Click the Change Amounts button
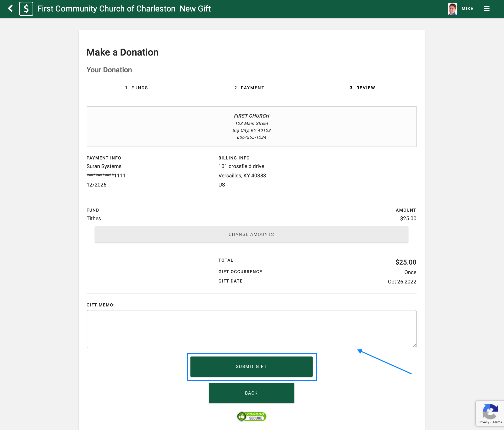Viewport: 504px width, 430px height. [251, 234]
